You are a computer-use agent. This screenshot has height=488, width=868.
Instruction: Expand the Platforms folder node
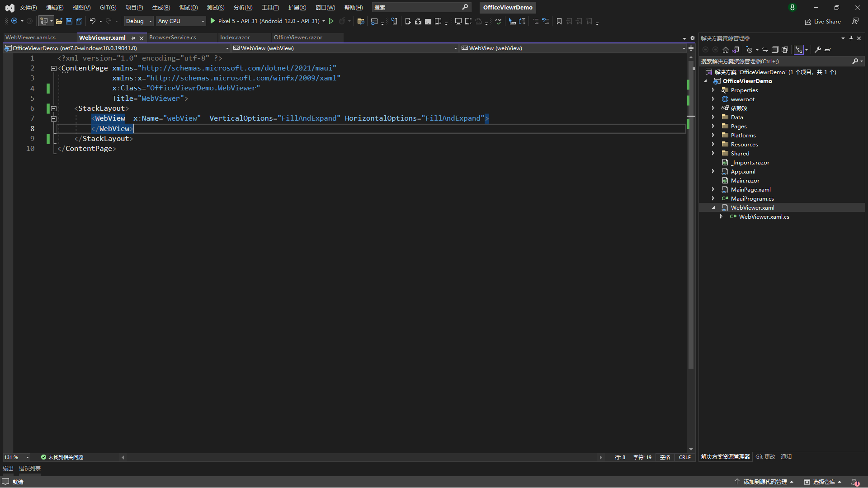pos(713,135)
